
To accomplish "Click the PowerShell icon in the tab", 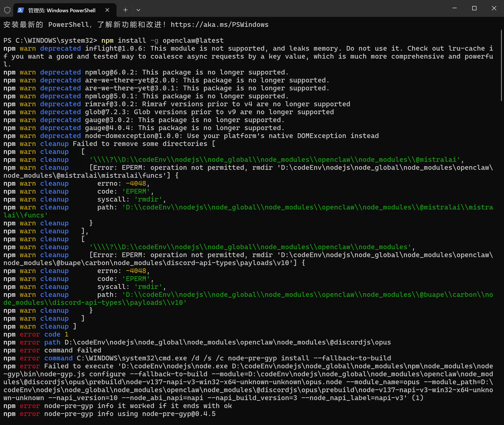I will coord(20,10).
